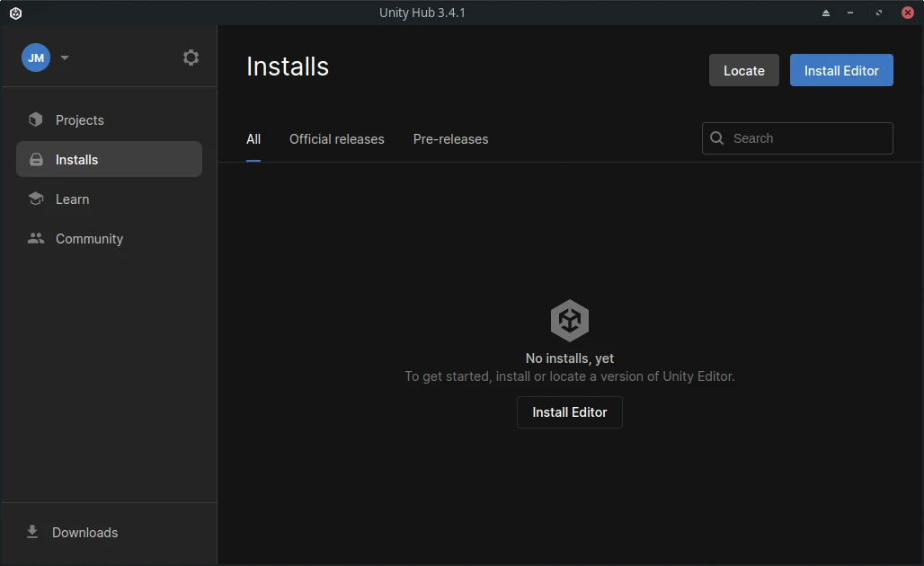The image size is (924, 566).
Task: Open the Projects section
Action: click(x=109, y=119)
